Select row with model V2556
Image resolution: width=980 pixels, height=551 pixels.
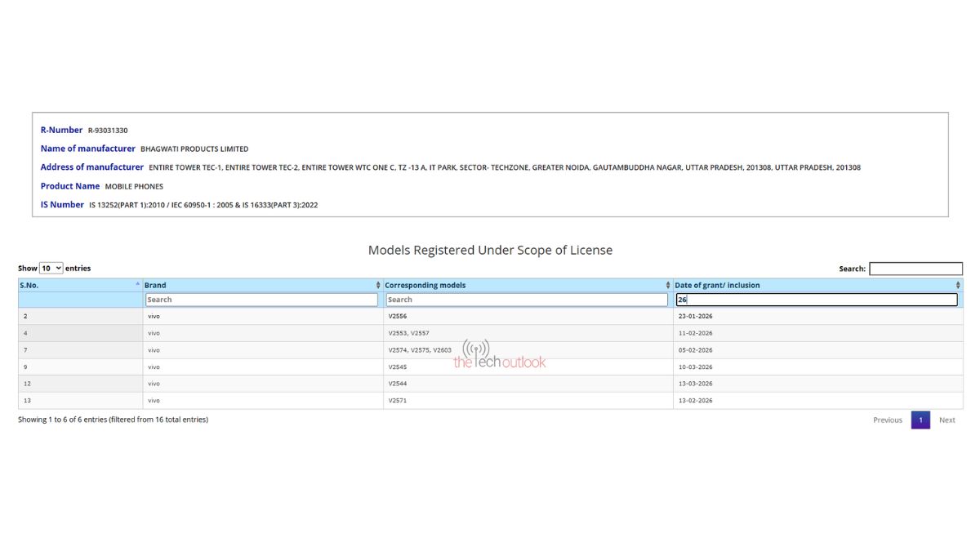pos(398,316)
